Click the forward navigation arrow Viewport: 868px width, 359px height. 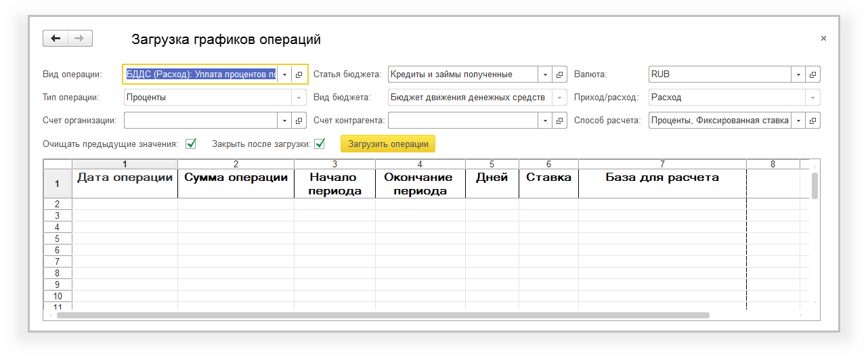point(79,39)
